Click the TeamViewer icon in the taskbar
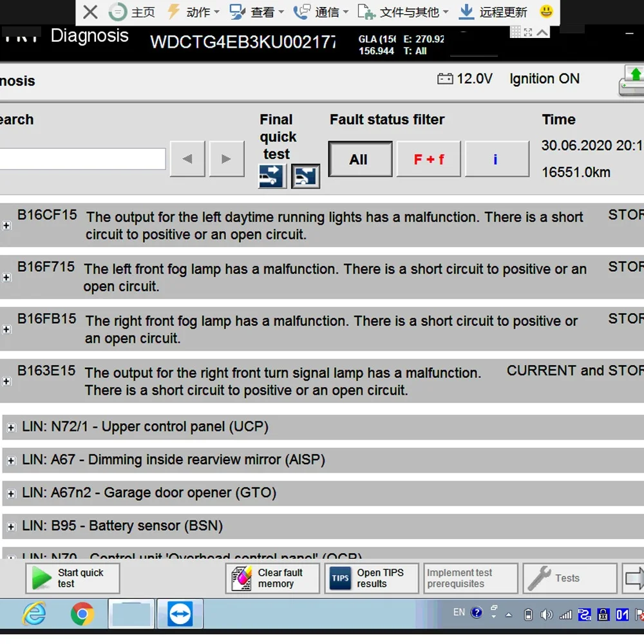This screenshot has width=644, height=644. click(180, 614)
